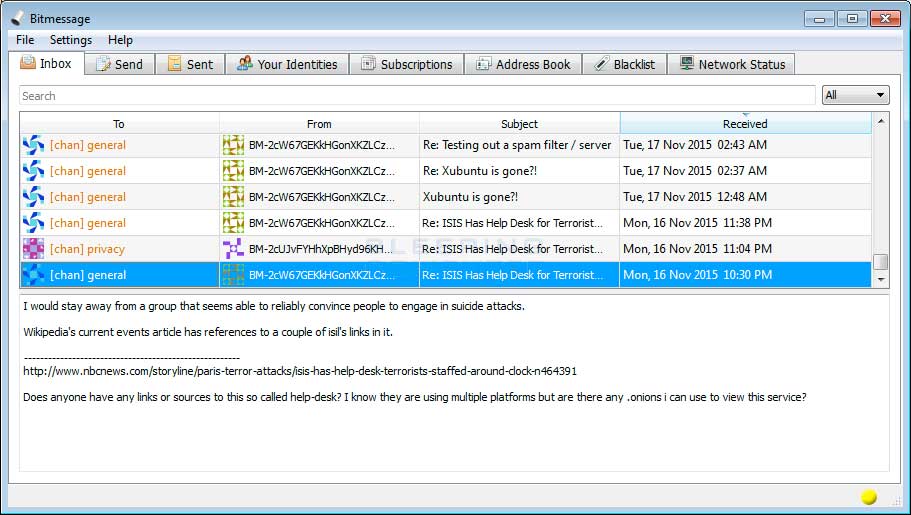Click sender identicon in 'Re: Testing out a spam filter' row

pos(233,145)
